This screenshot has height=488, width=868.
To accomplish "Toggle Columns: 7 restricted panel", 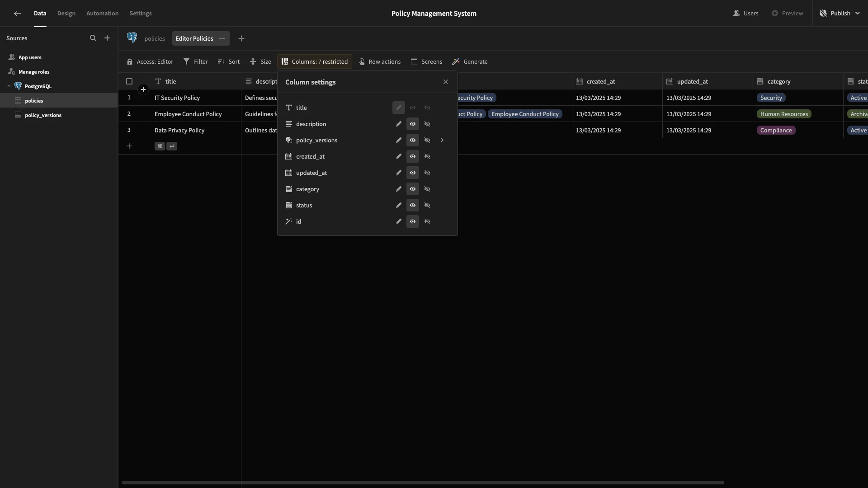I will pos(315,62).
